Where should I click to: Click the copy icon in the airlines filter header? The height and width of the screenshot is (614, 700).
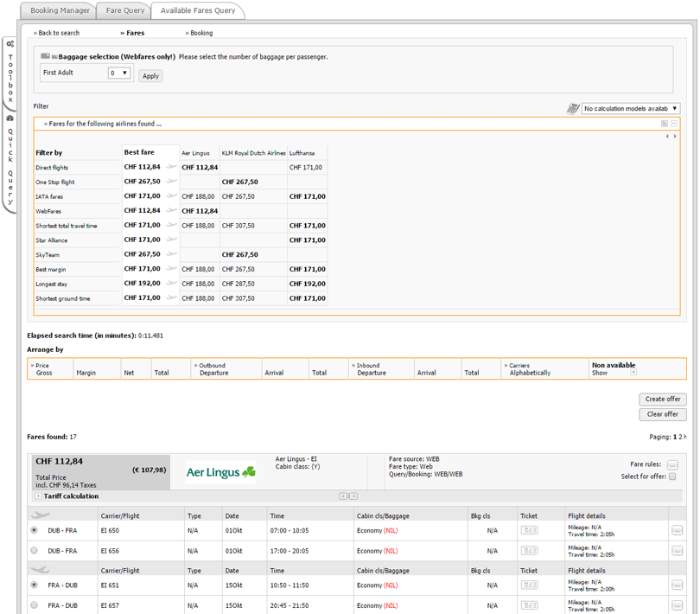click(665, 124)
